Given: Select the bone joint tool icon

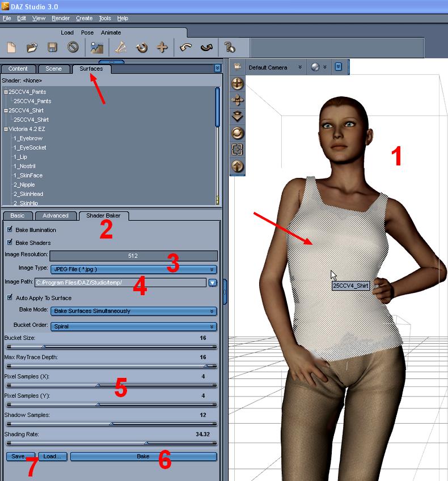Looking at the screenshot, I should (x=121, y=47).
